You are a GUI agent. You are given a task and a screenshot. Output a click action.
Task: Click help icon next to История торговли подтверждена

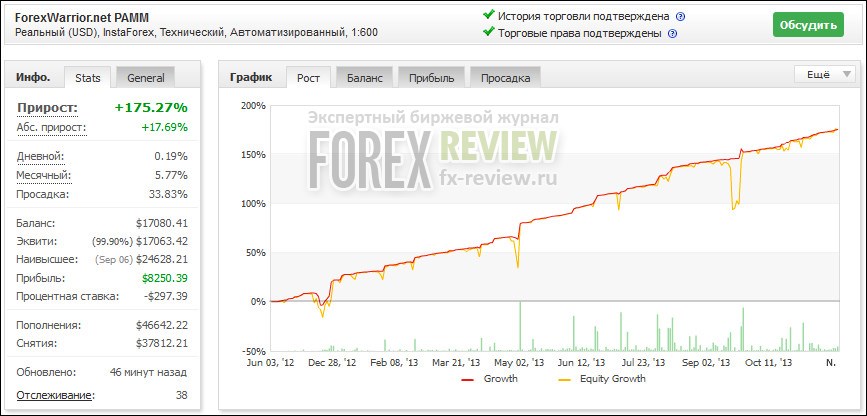point(681,17)
